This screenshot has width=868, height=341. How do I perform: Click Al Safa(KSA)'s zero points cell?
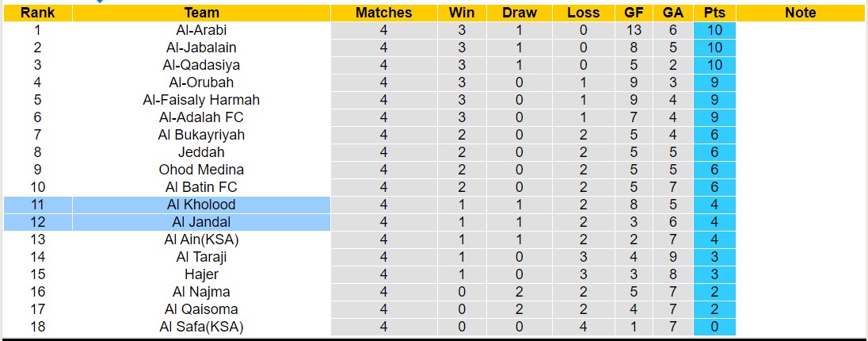click(714, 327)
